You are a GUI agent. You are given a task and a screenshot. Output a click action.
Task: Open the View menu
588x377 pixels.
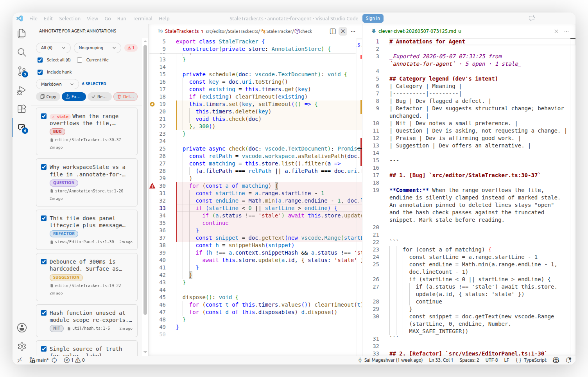92,18
